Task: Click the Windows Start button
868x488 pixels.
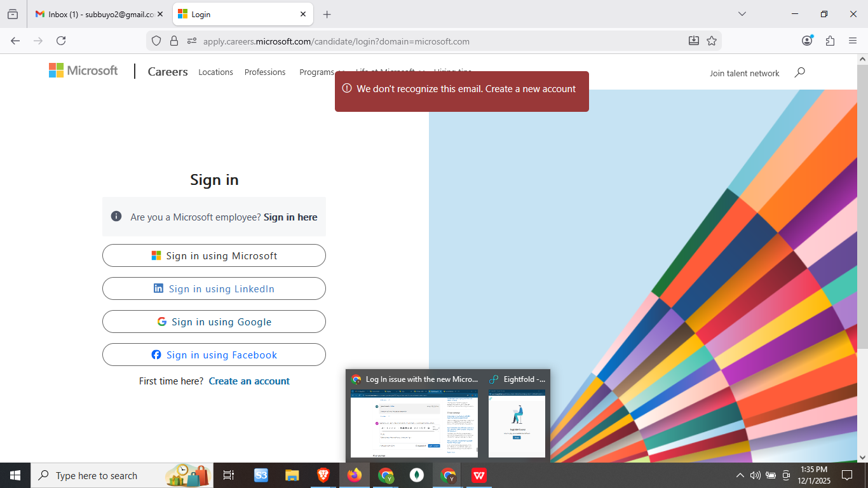Action: coord(14,475)
